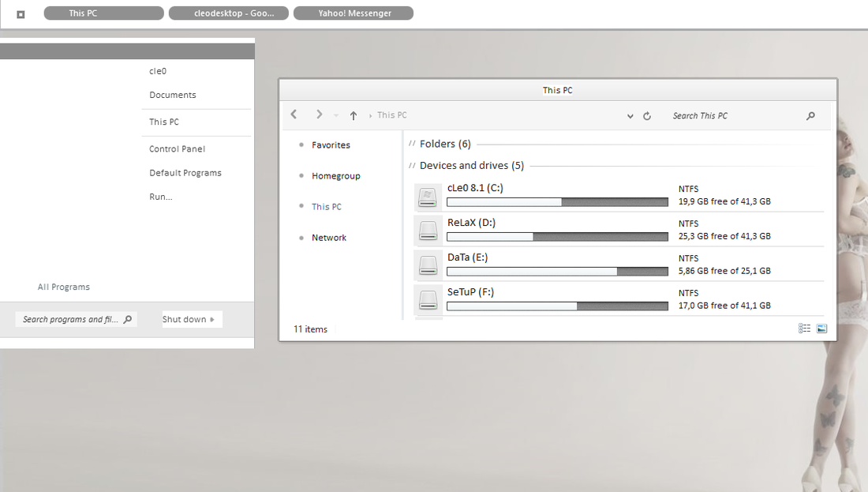868x492 pixels.
Task: Click 19,9 GB free of 41,3 GB
Action: (724, 201)
